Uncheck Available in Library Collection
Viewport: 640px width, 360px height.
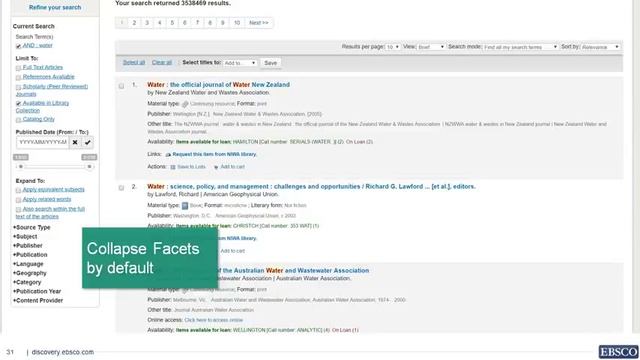click(x=18, y=104)
